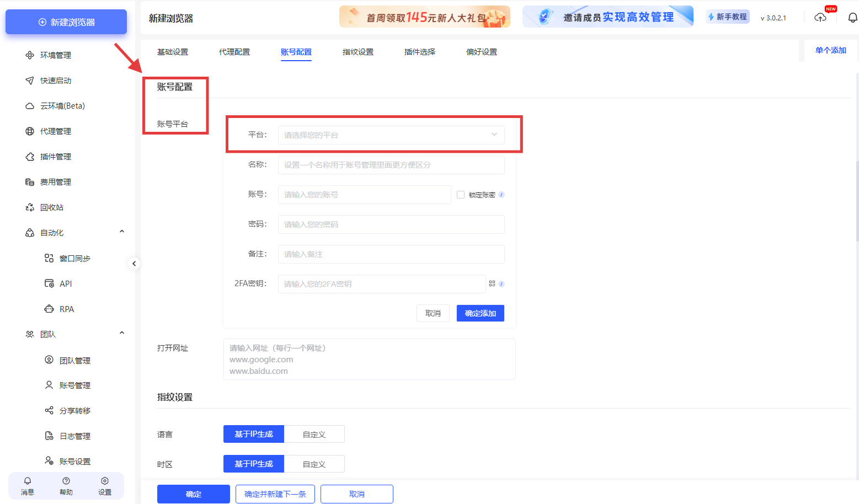859x504 pixels.
Task: Collapse the 自动化 sidebar group
Action: coord(121,232)
